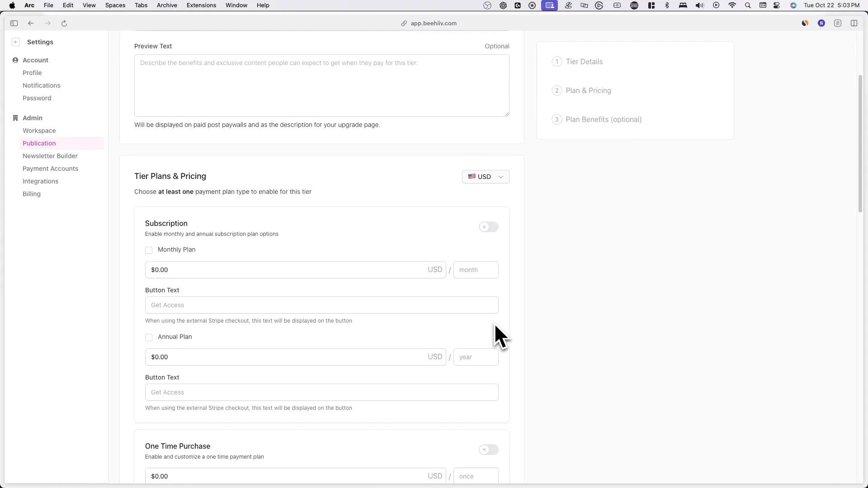Viewport: 868px width, 488px height.
Task: Click the Preview Text textarea
Action: click(321, 86)
